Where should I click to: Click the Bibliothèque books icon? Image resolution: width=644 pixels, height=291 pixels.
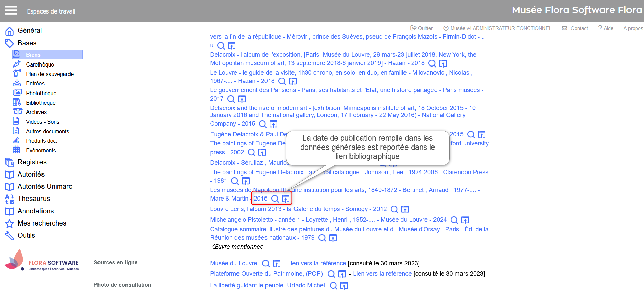17,102
